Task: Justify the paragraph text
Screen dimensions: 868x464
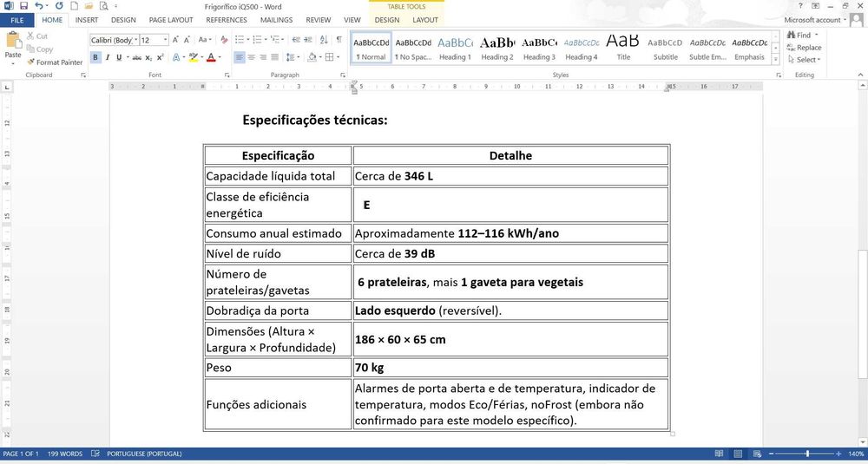Action: (274, 57)
